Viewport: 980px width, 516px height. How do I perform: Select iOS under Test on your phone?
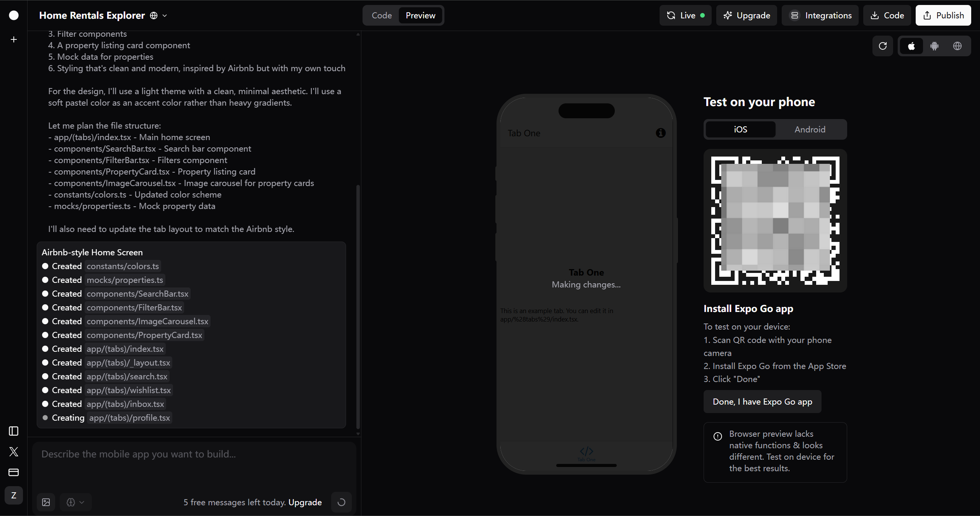pyautogui.click(x=740, y=129)
